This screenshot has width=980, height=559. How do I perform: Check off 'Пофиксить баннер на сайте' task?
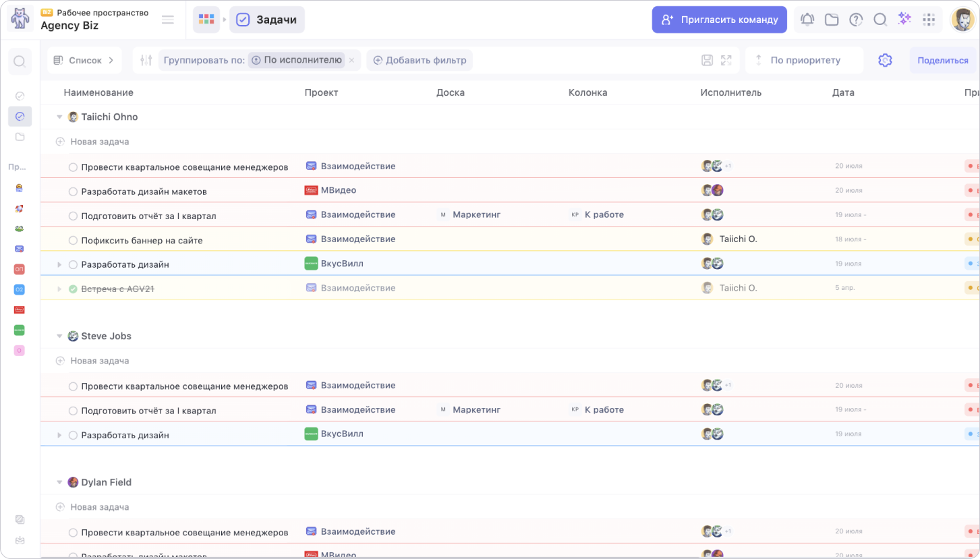[x=74, y=241]
